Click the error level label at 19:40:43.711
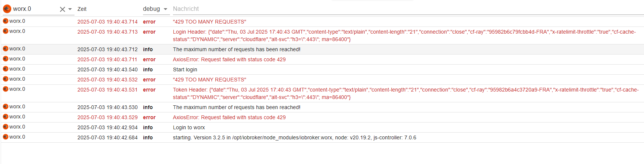This screenshot has height=164, width=644. click(149, 59)
